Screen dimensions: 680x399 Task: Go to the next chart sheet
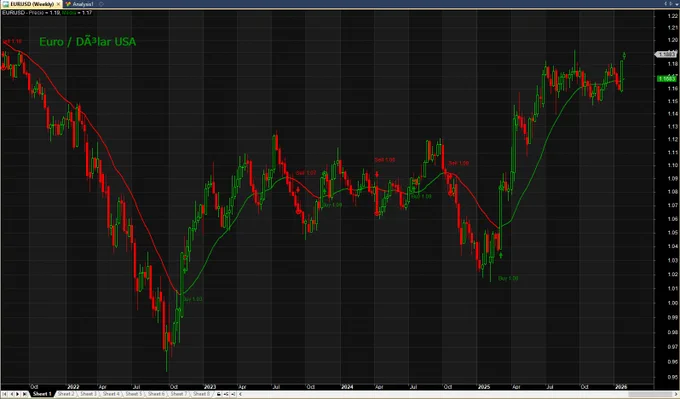pos(18,394)
